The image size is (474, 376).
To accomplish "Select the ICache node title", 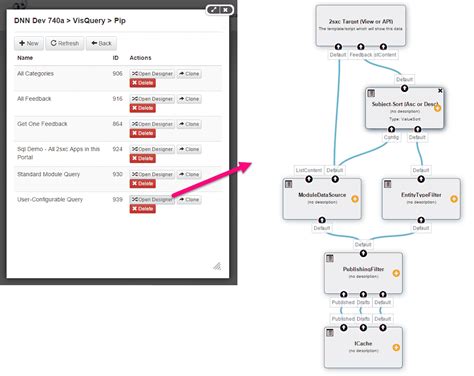I will (363, 343).
